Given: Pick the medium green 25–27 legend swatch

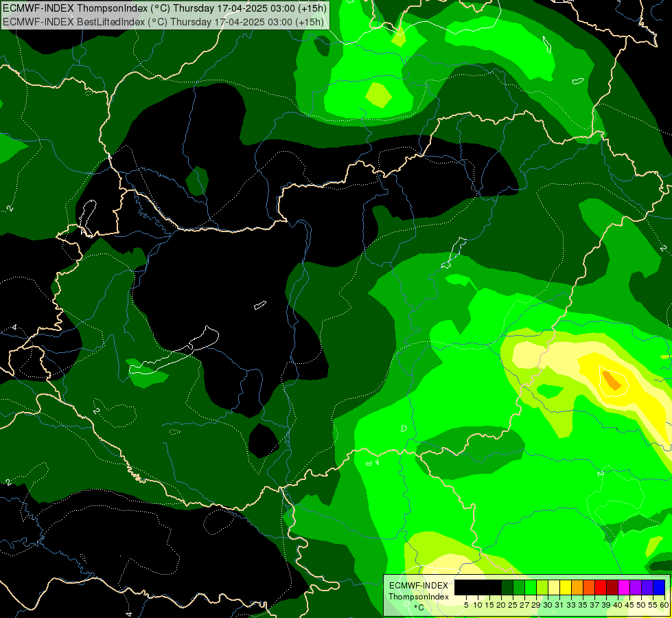Looking at the screenshot, I should point(518,588).
